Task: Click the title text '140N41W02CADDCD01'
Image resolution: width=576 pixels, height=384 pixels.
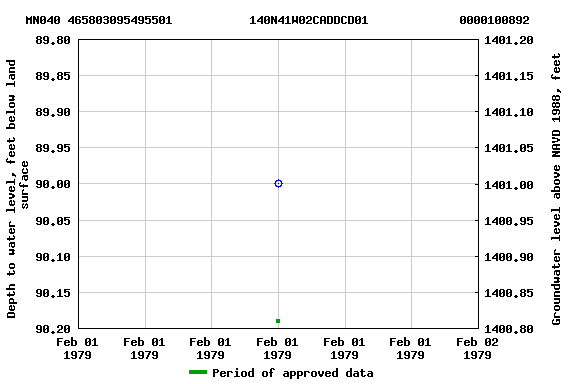Action: coord(309,20)
